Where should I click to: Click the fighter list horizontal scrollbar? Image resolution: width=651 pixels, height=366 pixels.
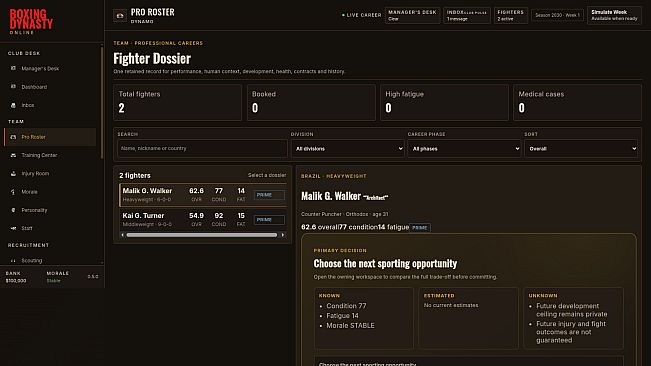[202, 235]
